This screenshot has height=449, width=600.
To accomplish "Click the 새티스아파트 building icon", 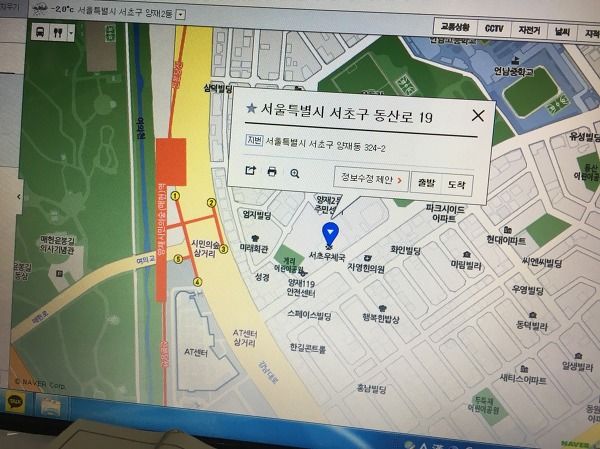I will (525, 368).
